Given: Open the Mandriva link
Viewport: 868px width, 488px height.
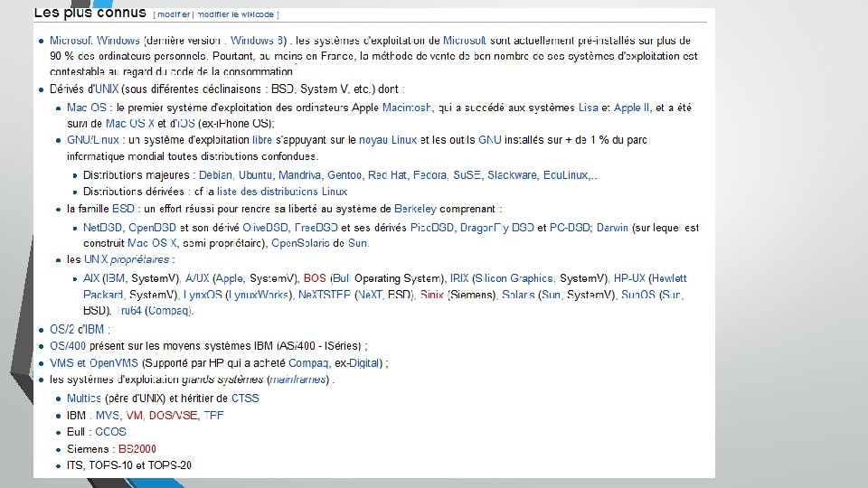Looking at the screenshot, I should tap(299, 174).
